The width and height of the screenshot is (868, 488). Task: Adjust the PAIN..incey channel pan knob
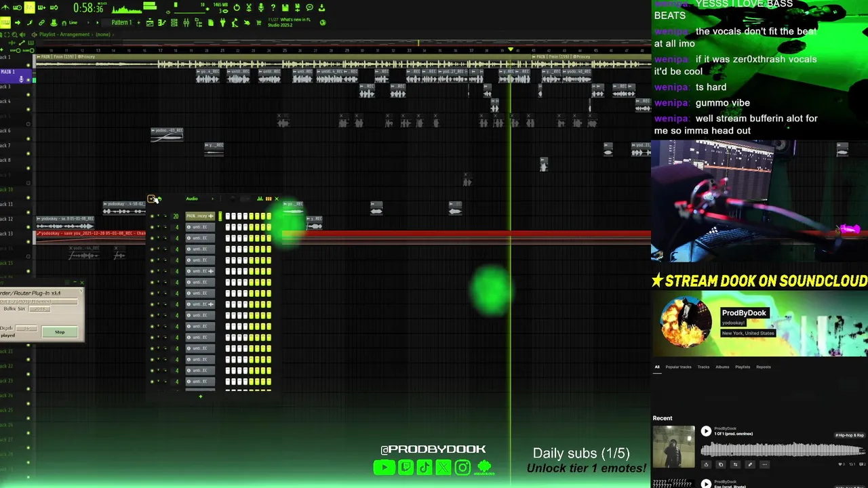pyautogui.click(x=159, y=216)
